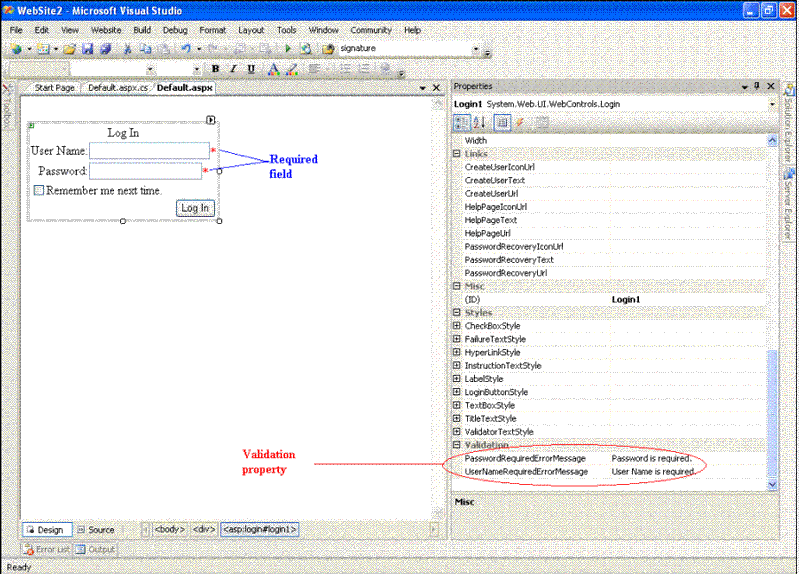Switch to the Start Page tab

pyautogui.click(x=54, y=88)
